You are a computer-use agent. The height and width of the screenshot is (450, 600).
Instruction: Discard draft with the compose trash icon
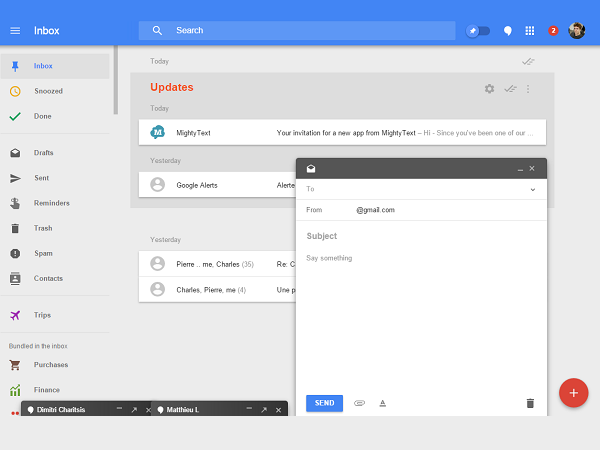530,403
